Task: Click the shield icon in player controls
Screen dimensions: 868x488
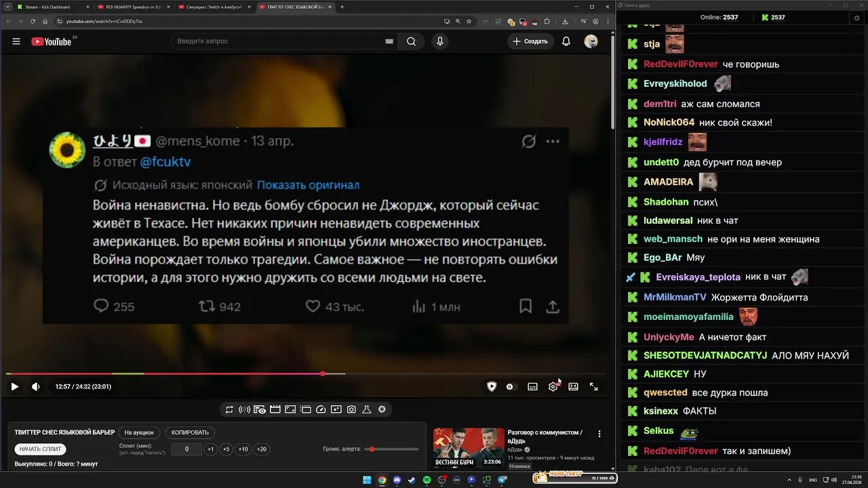Action: pos(492,386)
